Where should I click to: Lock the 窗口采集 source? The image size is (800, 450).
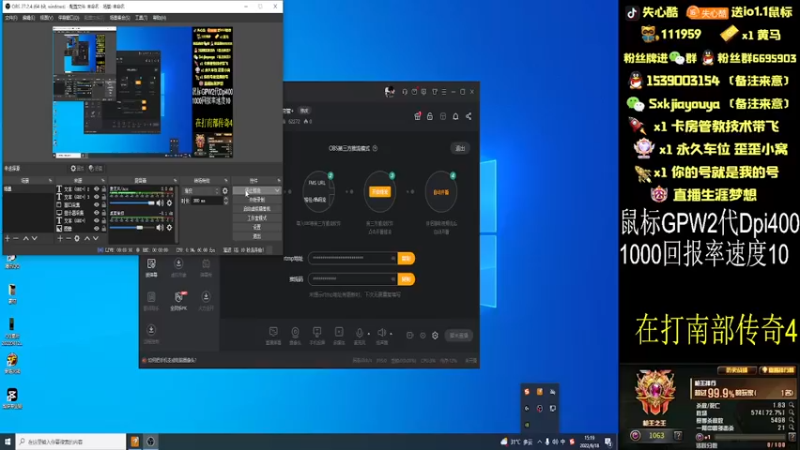(104, 205)
